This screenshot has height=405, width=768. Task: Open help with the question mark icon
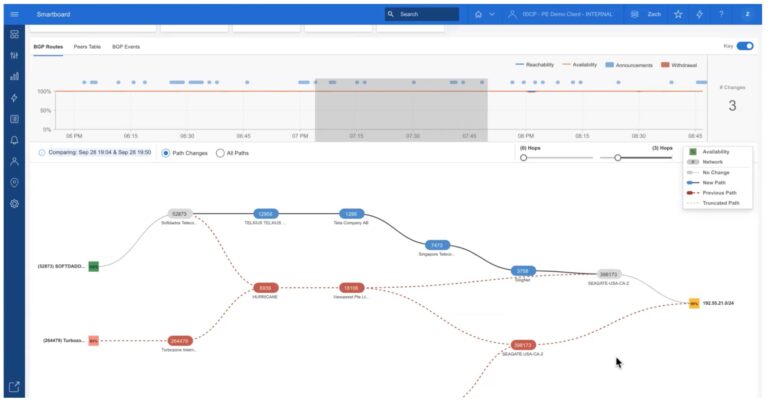tap(721, 14)
